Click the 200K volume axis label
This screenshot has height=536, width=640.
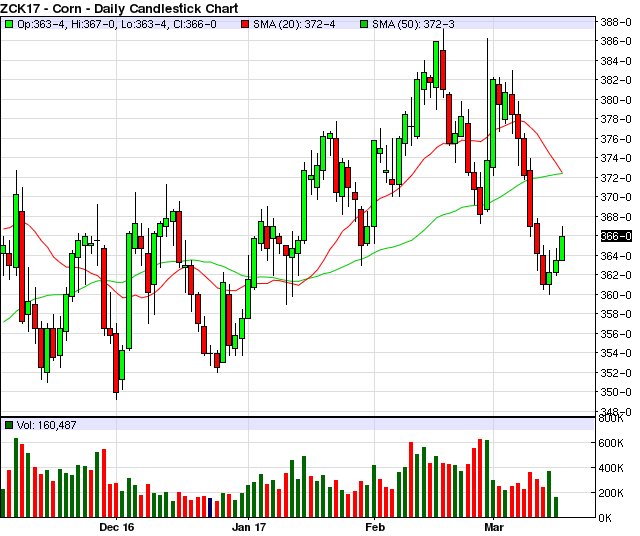click(x=611, y=493)
